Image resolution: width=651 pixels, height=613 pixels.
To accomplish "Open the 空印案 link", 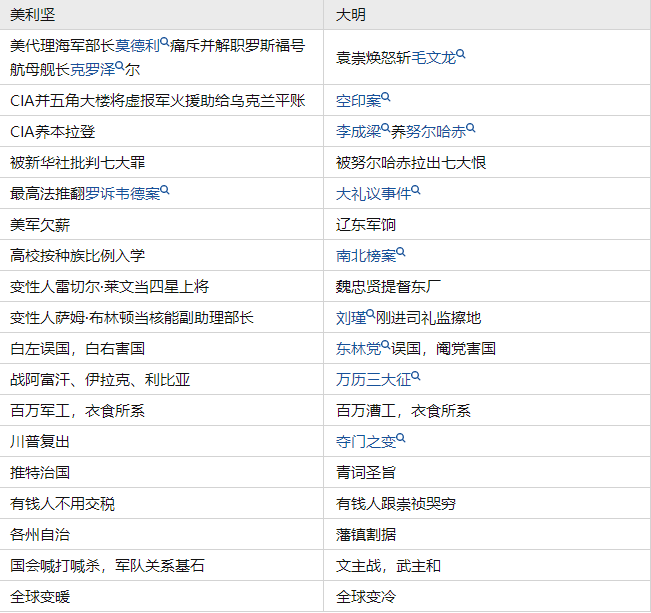I will click(358, 100).
